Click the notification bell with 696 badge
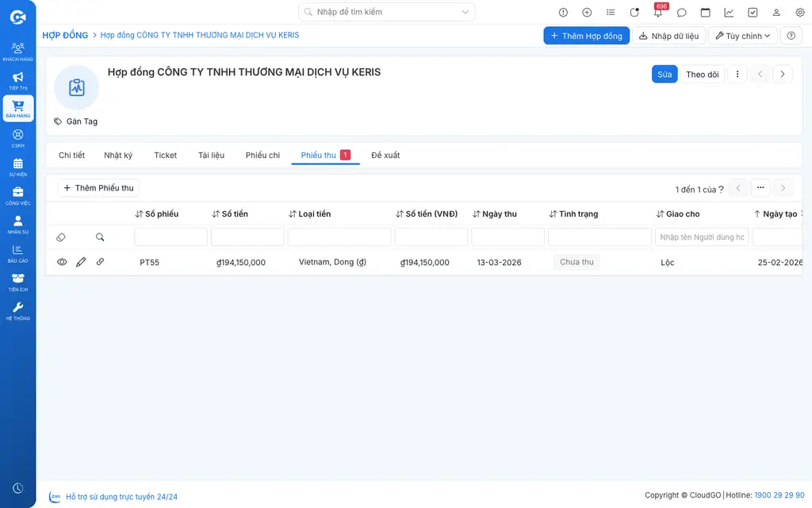Screen dimensions: 812x508 pos(658,13)
